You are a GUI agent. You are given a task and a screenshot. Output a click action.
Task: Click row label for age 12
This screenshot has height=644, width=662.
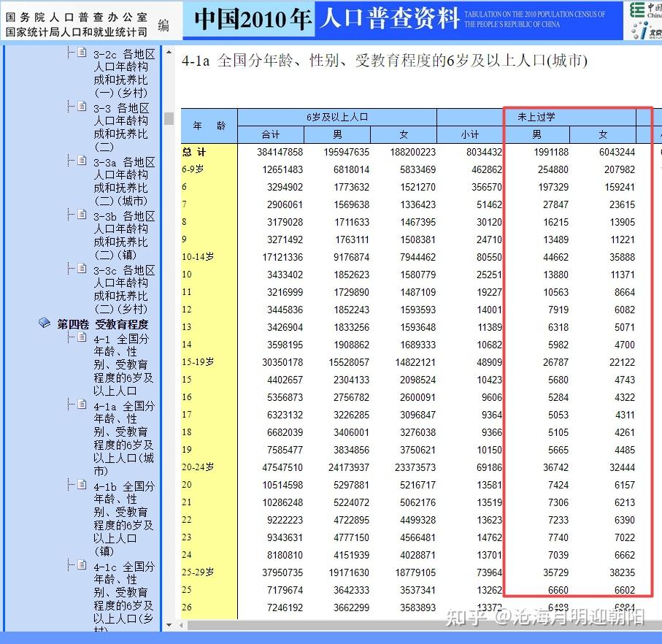(187, 310)
